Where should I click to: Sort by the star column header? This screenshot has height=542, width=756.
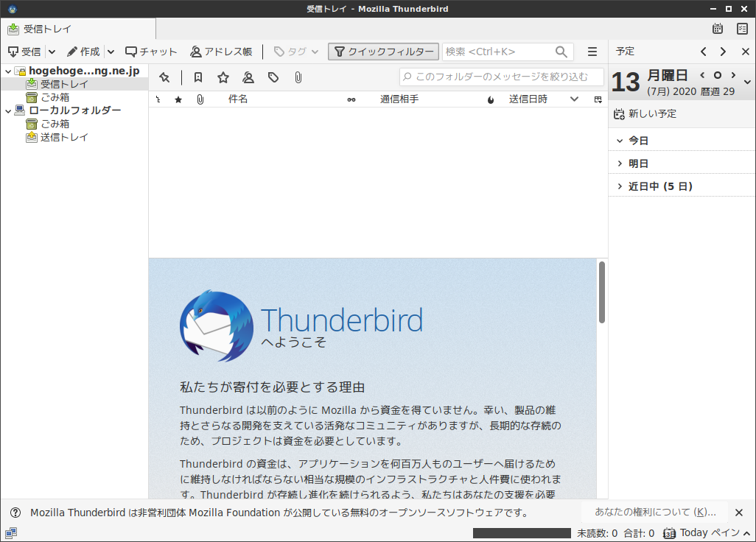point(178,99)
